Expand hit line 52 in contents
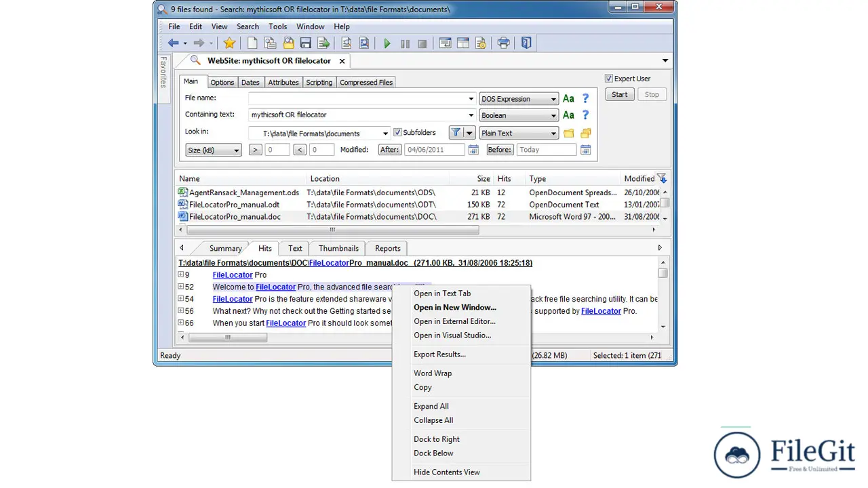This screenshot has height=488, width=868. click(x=181, y=287)
